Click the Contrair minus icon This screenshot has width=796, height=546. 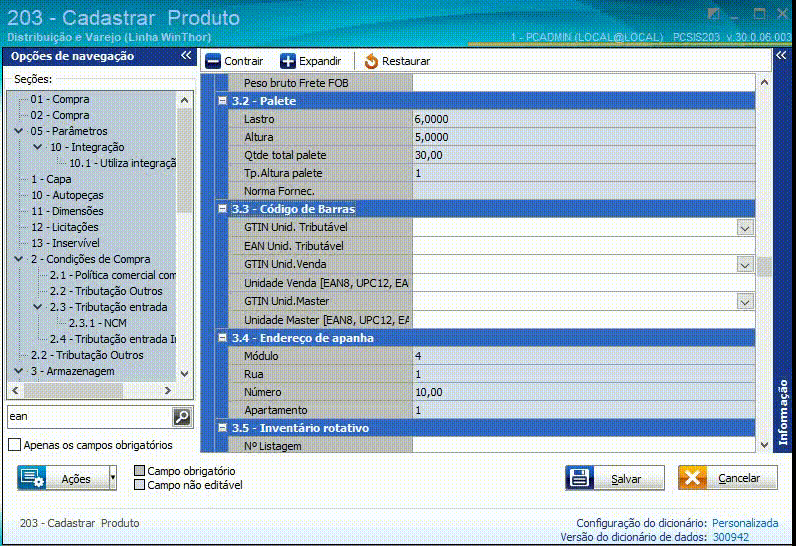[213, 61]
